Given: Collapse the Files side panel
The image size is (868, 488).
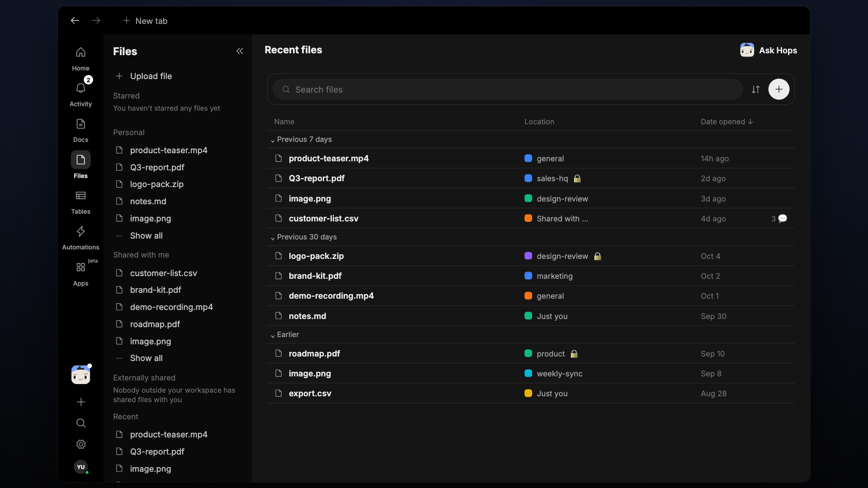Looking at the screenshot, I should click(x=240, y=51).
